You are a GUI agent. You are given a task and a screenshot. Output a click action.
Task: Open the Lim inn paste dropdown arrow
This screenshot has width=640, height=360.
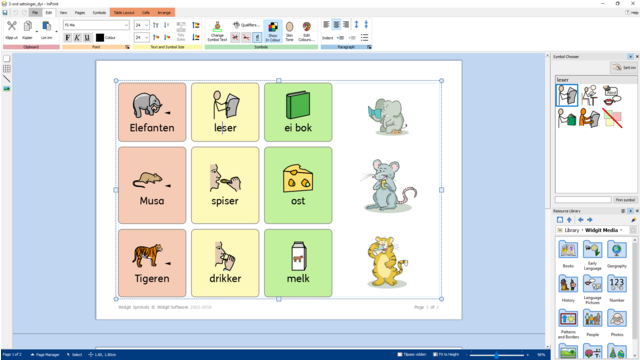(x=56, y=31)
